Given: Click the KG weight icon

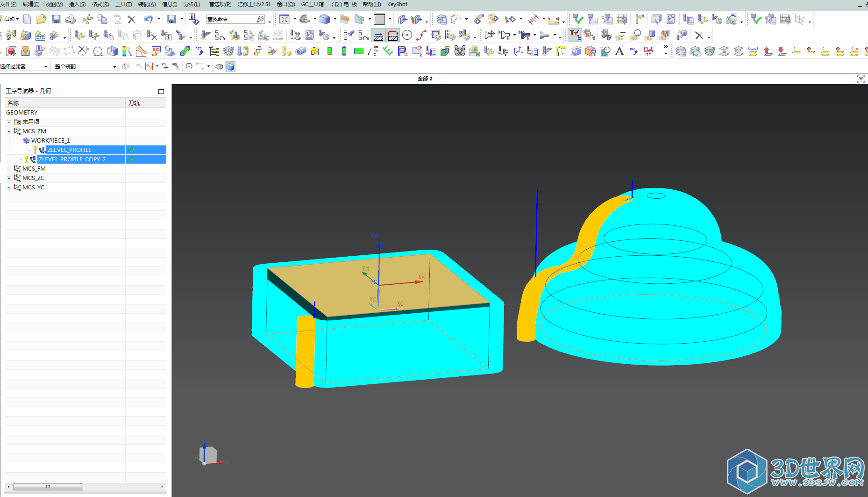Looking at the screenshot, I should [156, 51].
